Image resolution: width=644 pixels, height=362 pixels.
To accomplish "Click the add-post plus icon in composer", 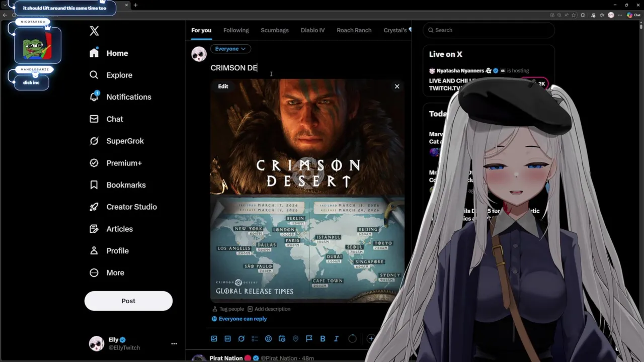I will pos(371,339).
